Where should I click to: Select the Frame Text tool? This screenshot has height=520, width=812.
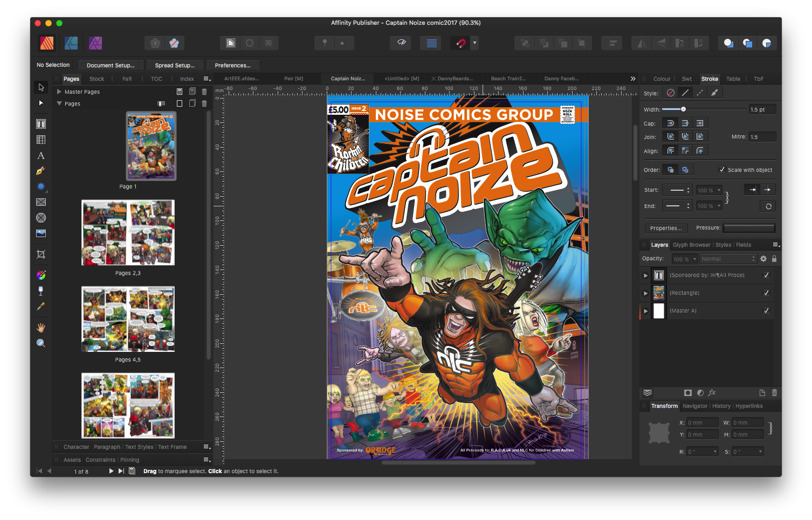(41, 124)
